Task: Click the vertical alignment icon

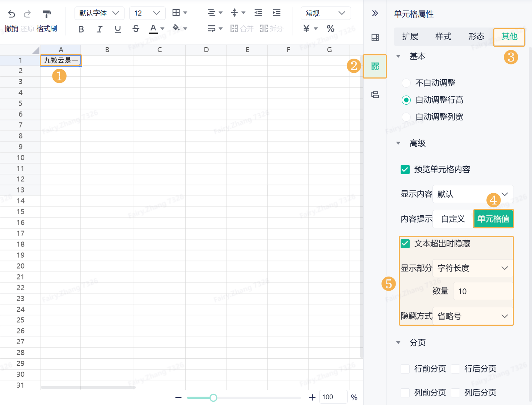Action: (235, 13)
